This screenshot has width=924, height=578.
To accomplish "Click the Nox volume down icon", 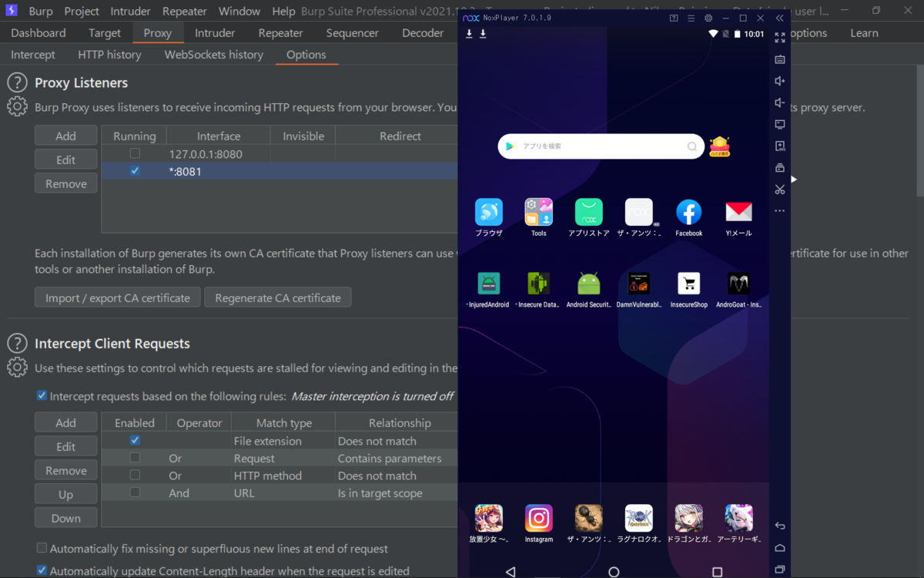I will click(x=780, y=102).
